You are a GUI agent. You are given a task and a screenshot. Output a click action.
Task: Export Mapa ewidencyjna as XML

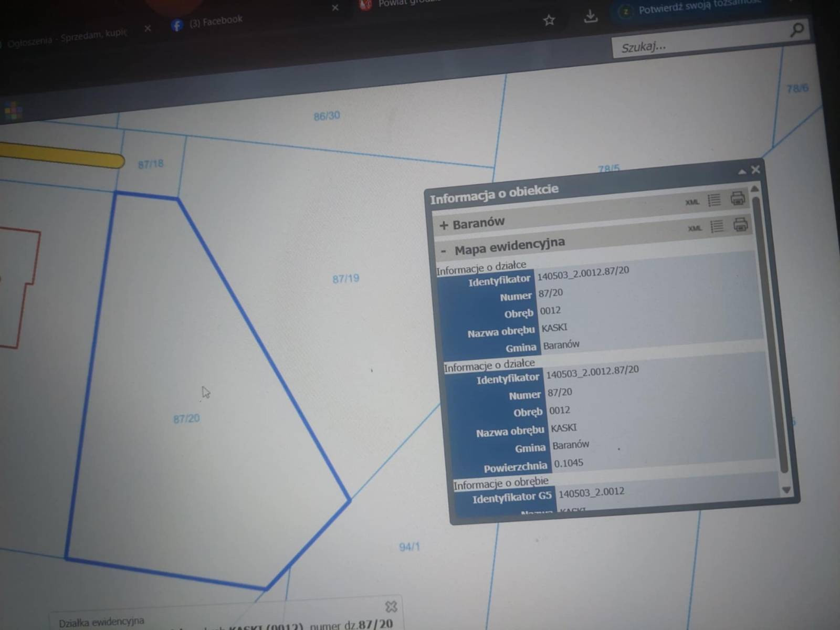[695, 228]
